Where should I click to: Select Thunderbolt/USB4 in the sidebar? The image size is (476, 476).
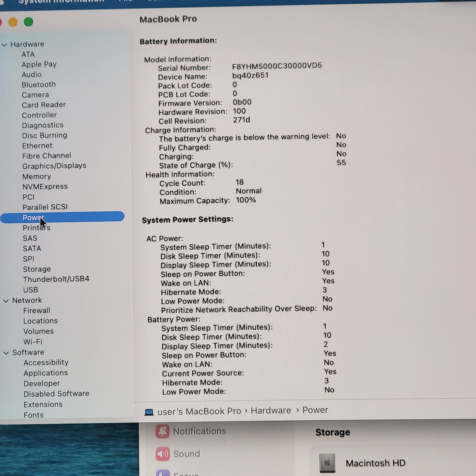(x=56, y=279)
